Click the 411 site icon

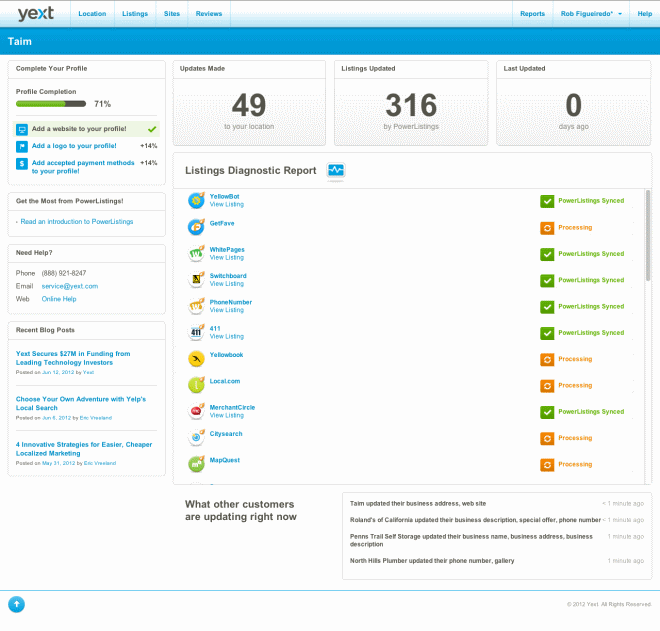pyautogui.click(x=196, y=332)
